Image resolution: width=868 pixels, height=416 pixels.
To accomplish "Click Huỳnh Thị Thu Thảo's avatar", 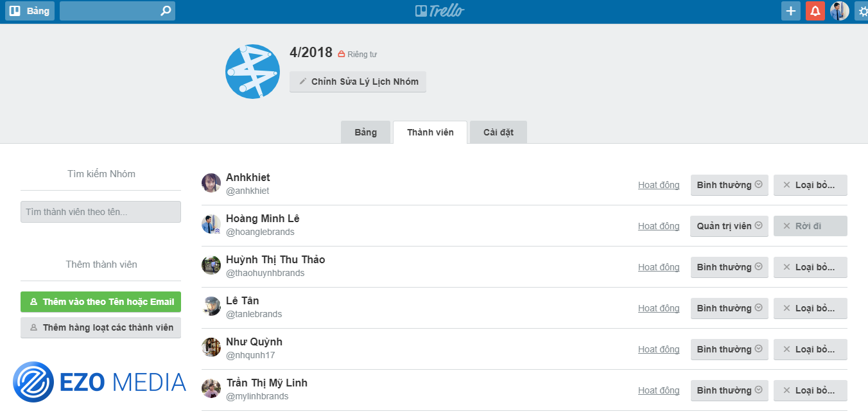I will pos(211,265).
